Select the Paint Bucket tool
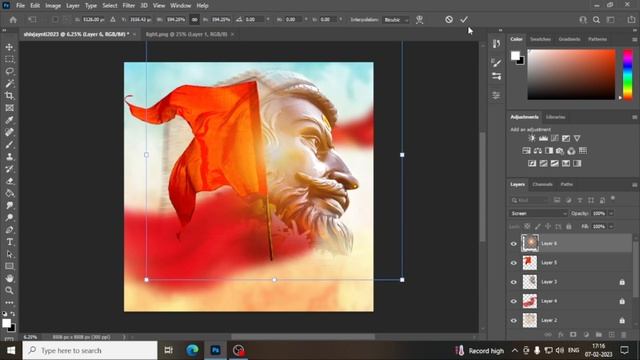This screenshot has height=360, width=640. 9,193
